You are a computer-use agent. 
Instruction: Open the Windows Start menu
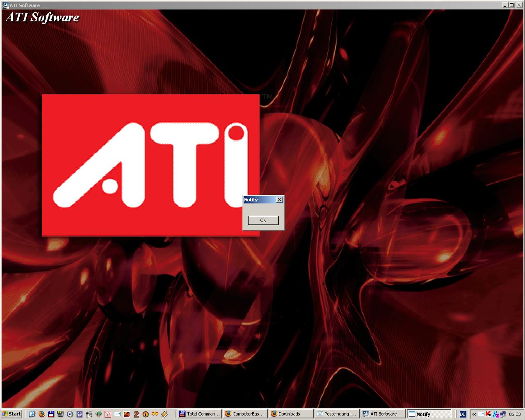coord(11,414)
